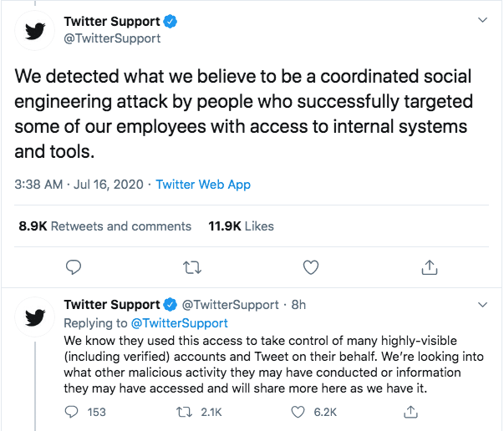Click the 8h timestamp on reply tweet

point(298,305)
